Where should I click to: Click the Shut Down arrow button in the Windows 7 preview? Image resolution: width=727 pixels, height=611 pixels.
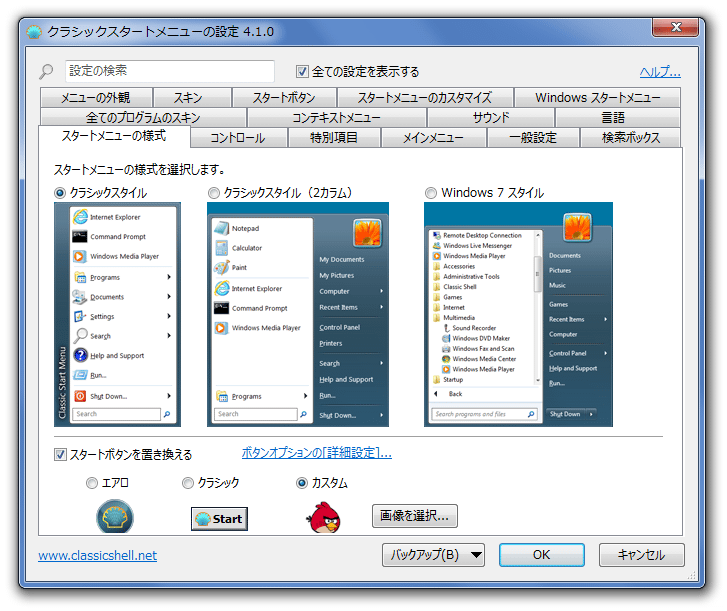(591, 414)
